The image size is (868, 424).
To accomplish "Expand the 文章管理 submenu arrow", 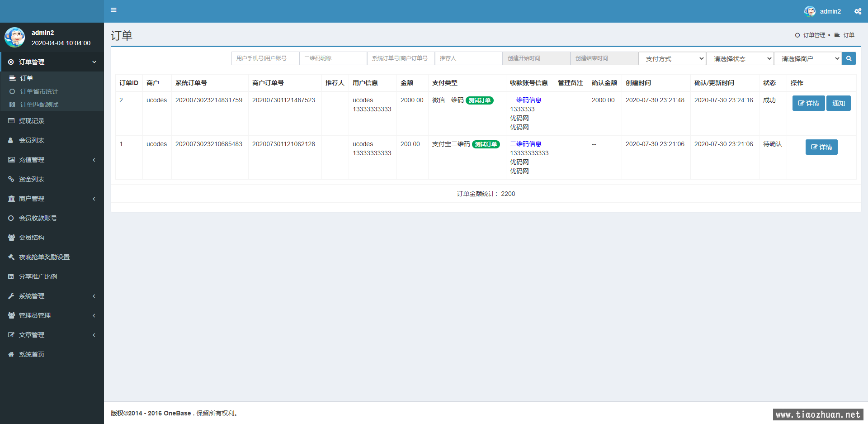I will point(94,335).
